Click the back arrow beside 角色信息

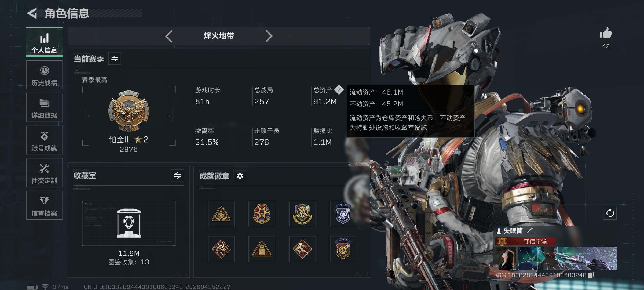[x=32, y=13]
